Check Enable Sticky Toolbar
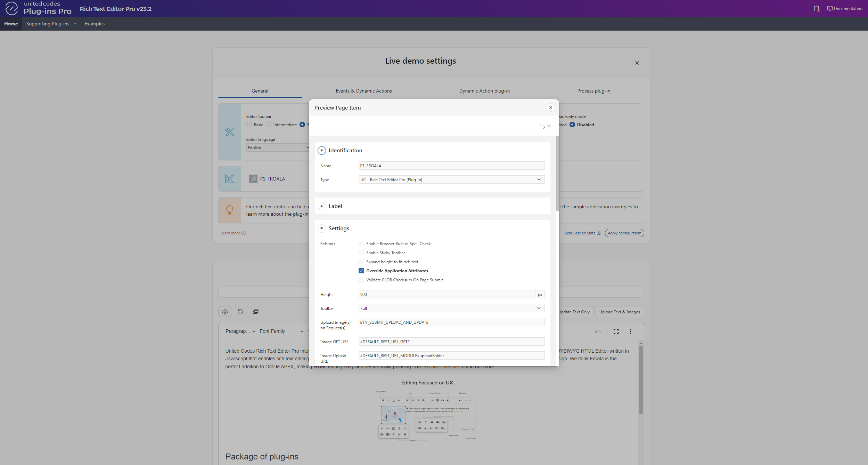868x465 pixels. 361,252
